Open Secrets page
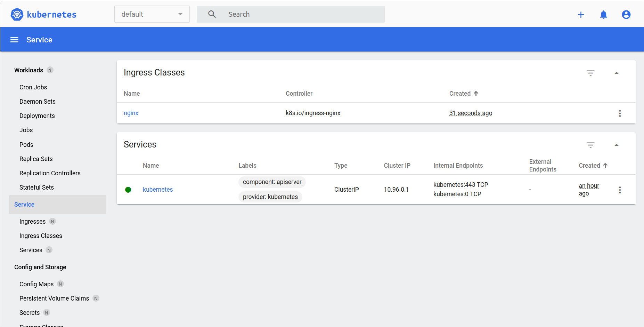This screenshot has height=327, width=644. pos(30,313)
